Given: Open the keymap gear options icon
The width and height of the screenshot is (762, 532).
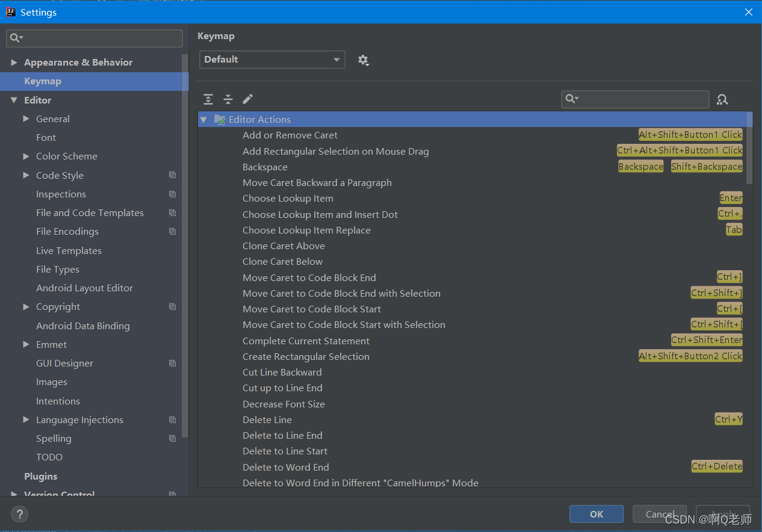Looking at the screenshot, I should pyautogui.click(x=363, y=60).
